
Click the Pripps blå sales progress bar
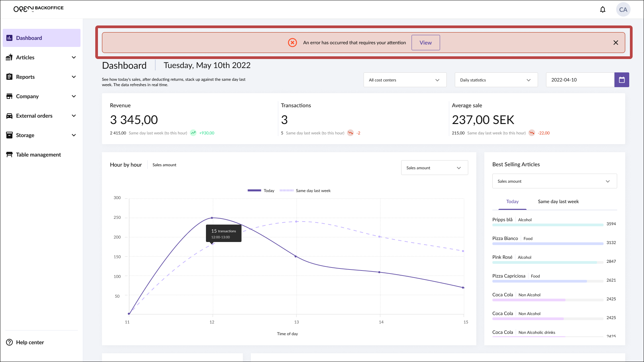547,225
